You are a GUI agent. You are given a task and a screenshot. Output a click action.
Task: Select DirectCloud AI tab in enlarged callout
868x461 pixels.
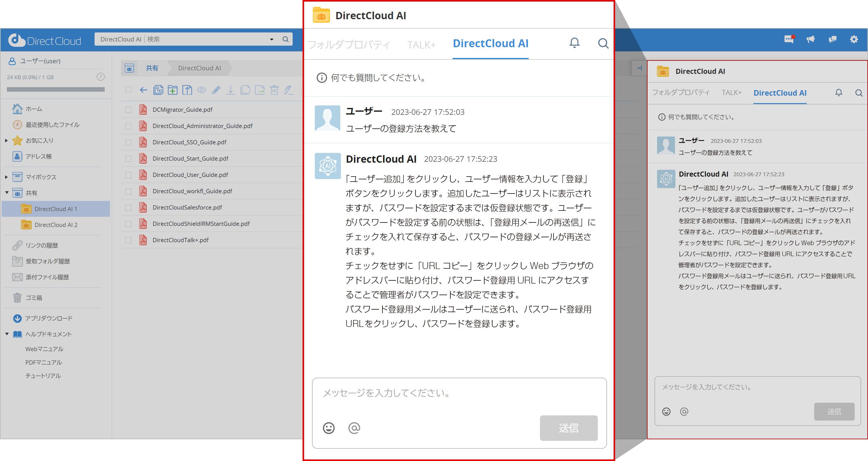(490, 43)
